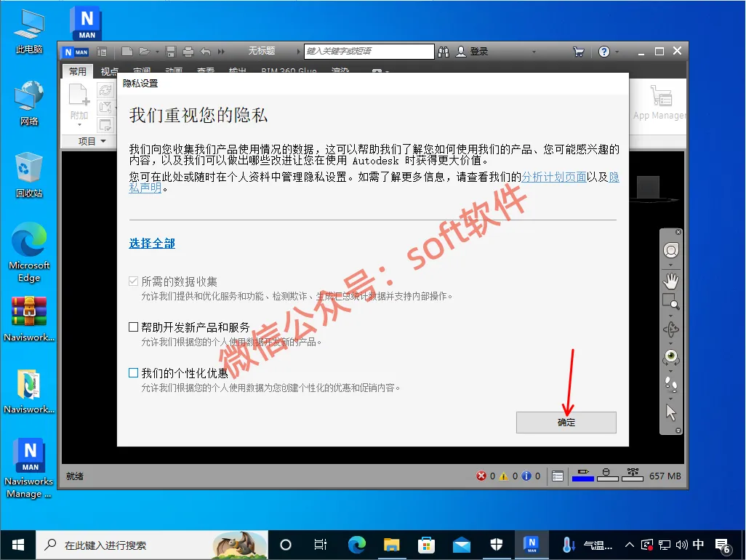This screenshot has width=746, height=560.
Task: Open the navigation bar customize menu button
Action: [x=678, y=430]
